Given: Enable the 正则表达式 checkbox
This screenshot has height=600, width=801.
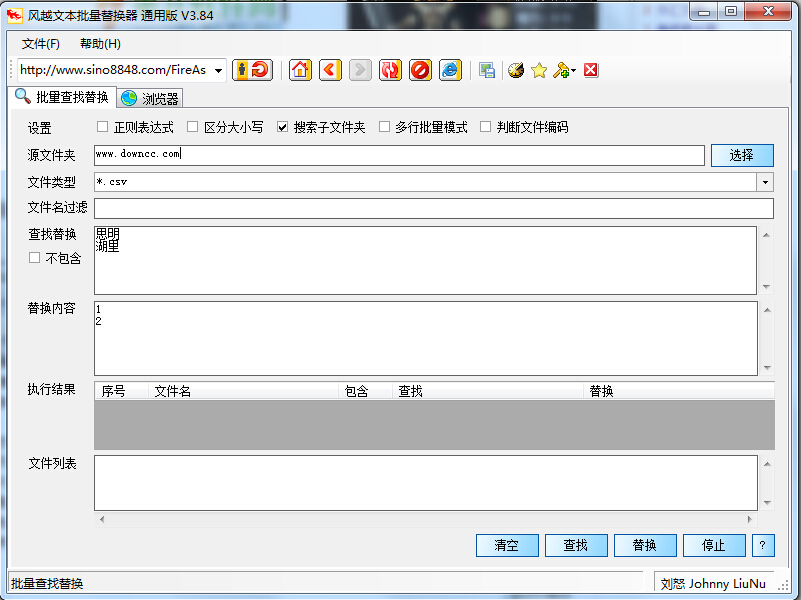Looking at the screenshot, I should (x=100, y=127).
